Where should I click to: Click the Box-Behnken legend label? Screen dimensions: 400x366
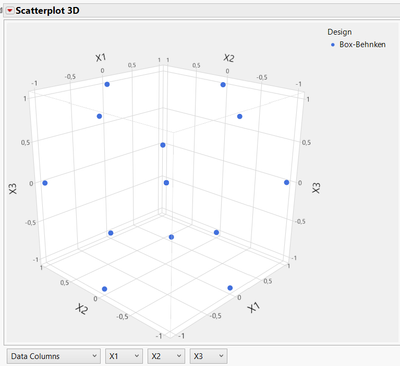click(362, 44)
